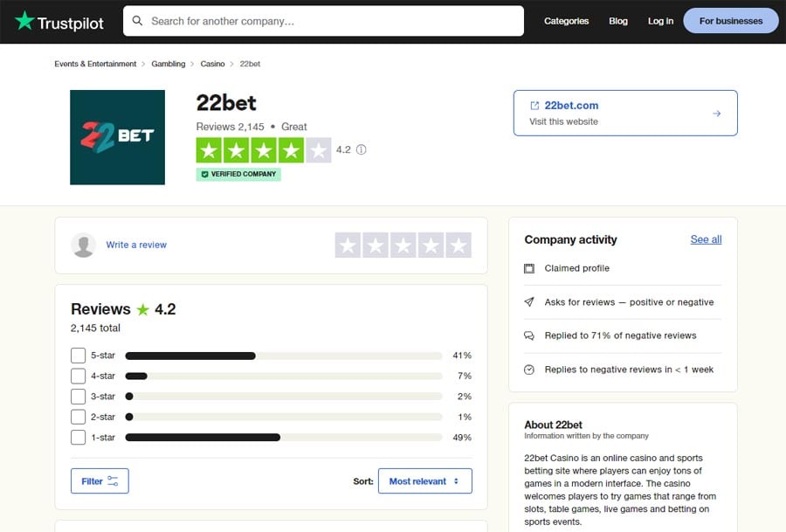Click the TrustScore info icon beside 4.2
Screen dimensions: 786x532
click(x=361, y=149)
